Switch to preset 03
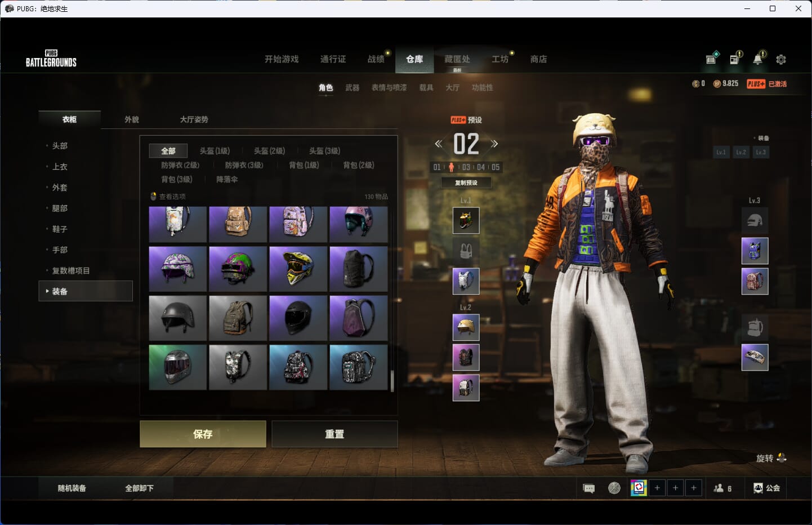 click(466, 167)
